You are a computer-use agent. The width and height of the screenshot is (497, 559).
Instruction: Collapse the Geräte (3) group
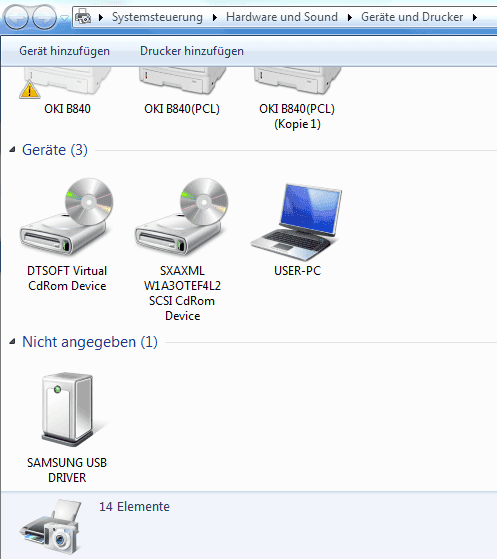[12, 150]
